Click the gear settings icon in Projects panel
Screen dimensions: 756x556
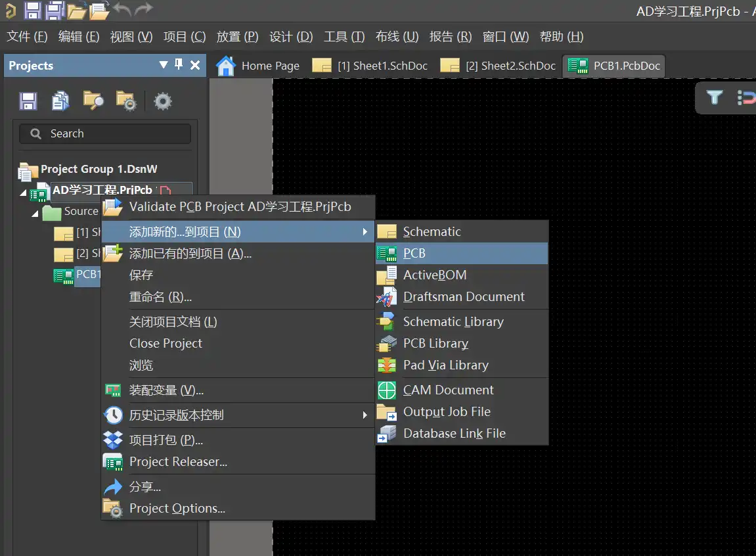(162, 101)
